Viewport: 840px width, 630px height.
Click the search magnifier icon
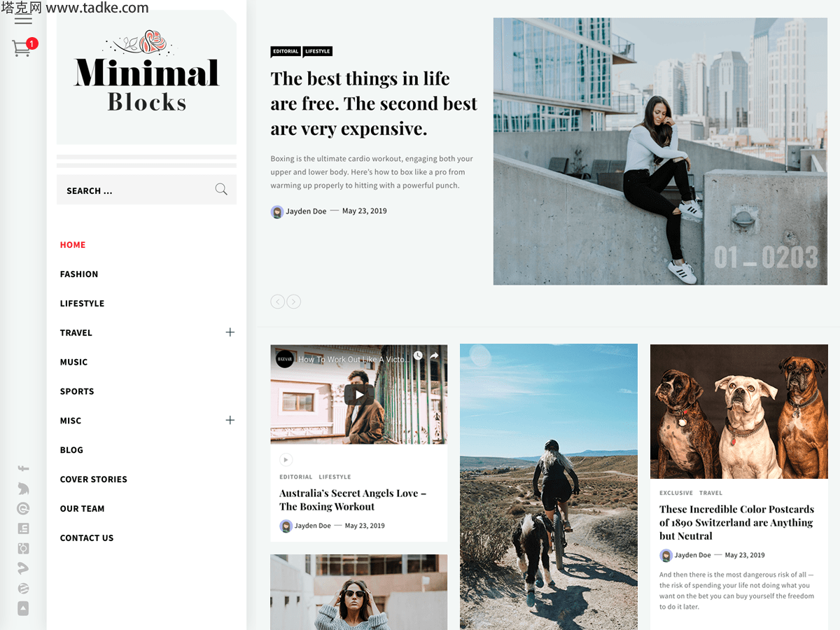click(221, 189)
